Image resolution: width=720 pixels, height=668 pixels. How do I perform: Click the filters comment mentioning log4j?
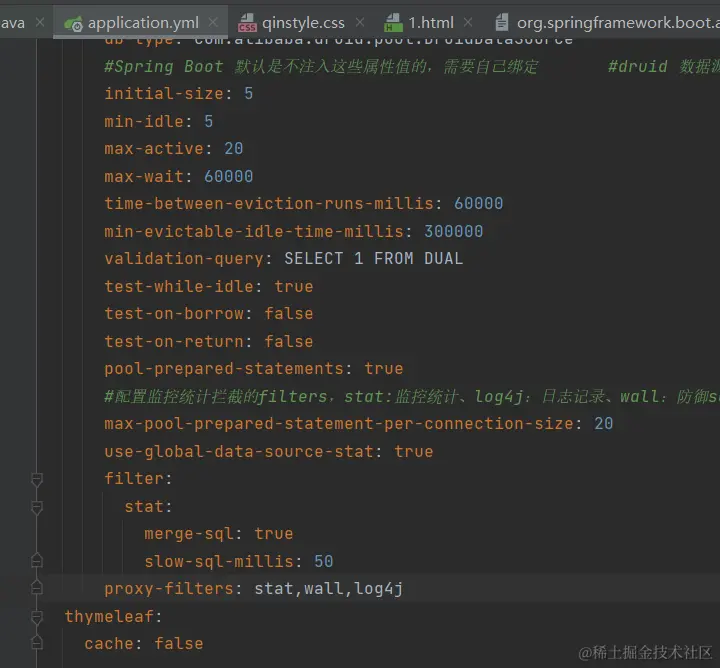click(x=412, y=397)
